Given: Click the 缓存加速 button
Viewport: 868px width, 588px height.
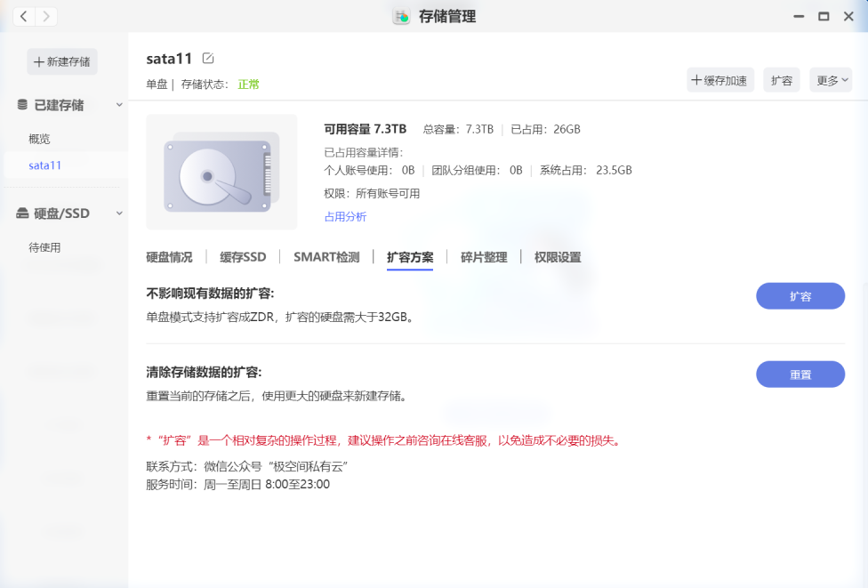Looking at the screenshot, I should [x=720, y=80].
